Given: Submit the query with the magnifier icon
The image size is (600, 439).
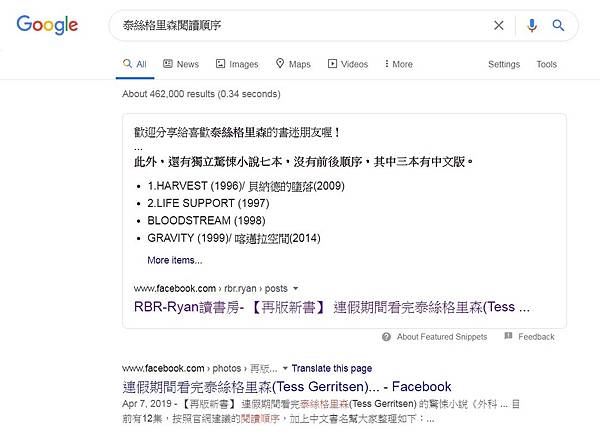Looking at the screenshot, I should (x=558, y=25).
